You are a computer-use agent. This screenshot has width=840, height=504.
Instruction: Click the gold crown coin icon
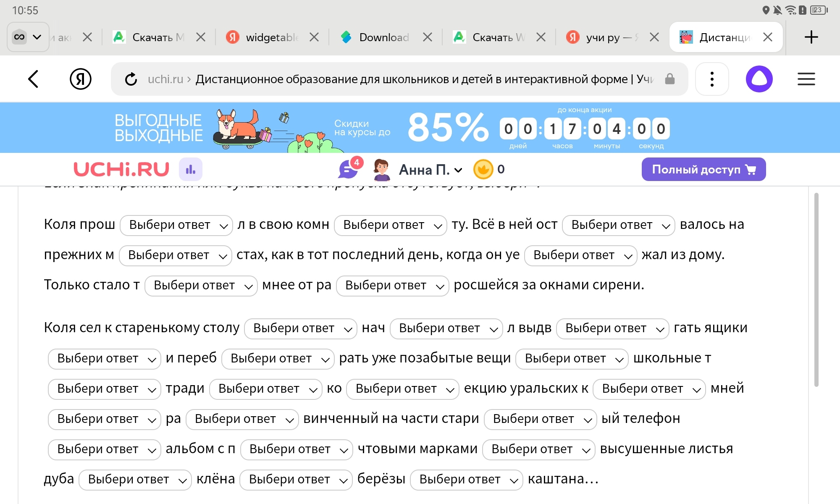click(483, 169)
